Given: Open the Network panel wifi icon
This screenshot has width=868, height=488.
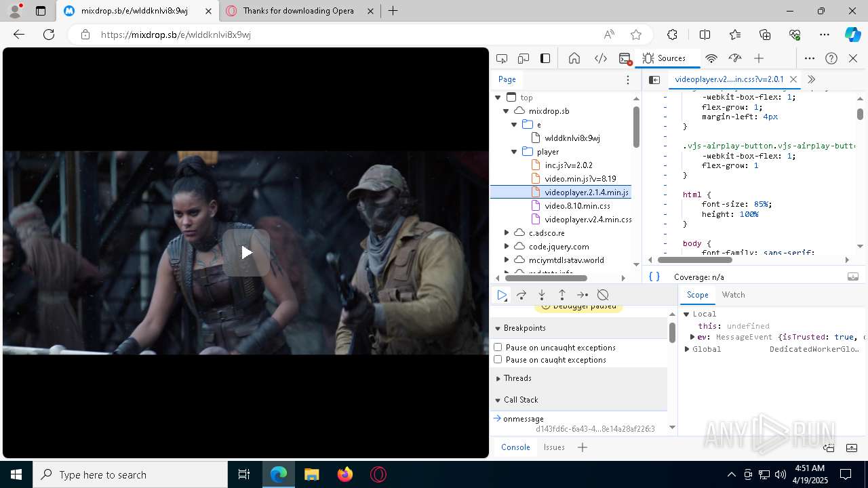Looking at the screenshot, I should pyautogui.click(x=711, y=58).
